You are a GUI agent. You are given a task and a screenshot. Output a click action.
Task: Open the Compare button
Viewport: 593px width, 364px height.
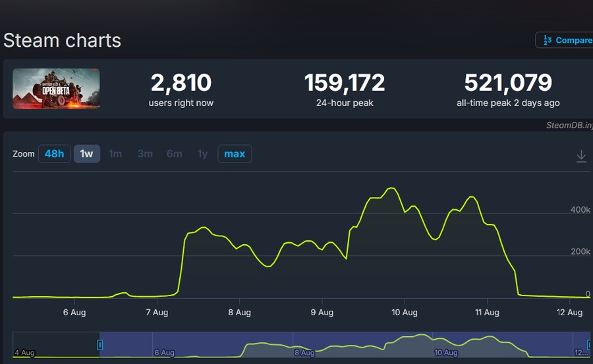pos(564,40)
